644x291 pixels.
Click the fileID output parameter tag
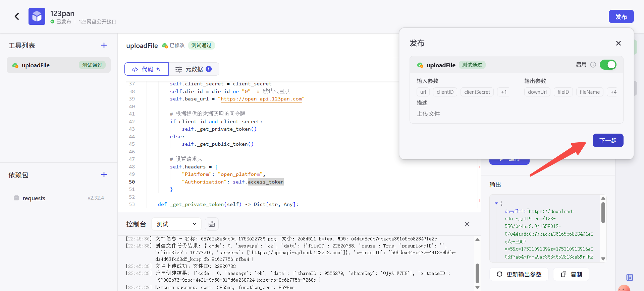(563, 92)
